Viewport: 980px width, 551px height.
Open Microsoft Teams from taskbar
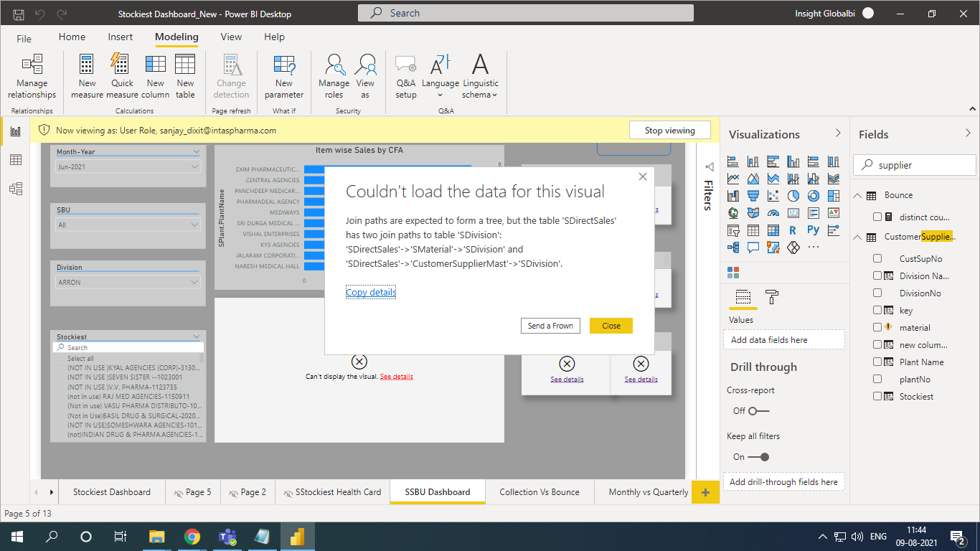(x=227, y=536)
